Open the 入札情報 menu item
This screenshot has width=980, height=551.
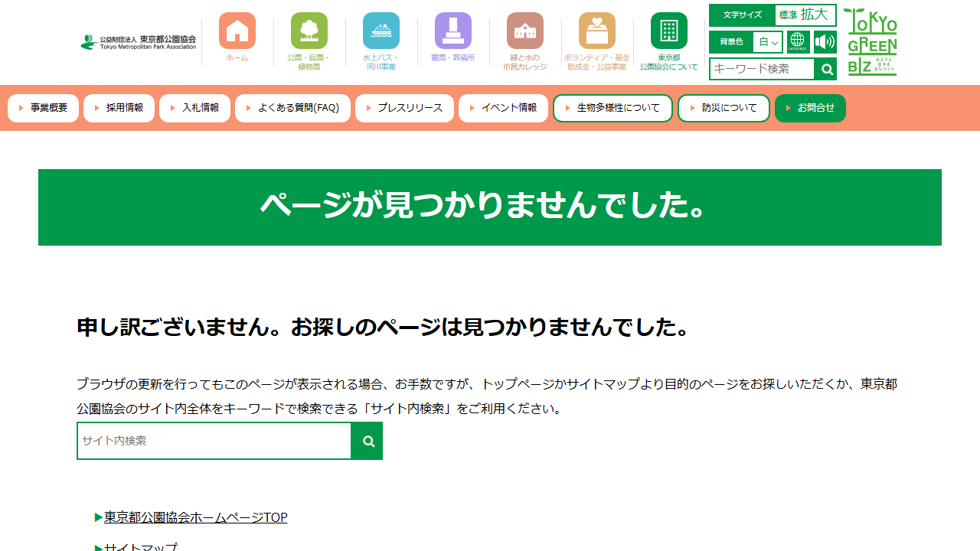point(194,108)
